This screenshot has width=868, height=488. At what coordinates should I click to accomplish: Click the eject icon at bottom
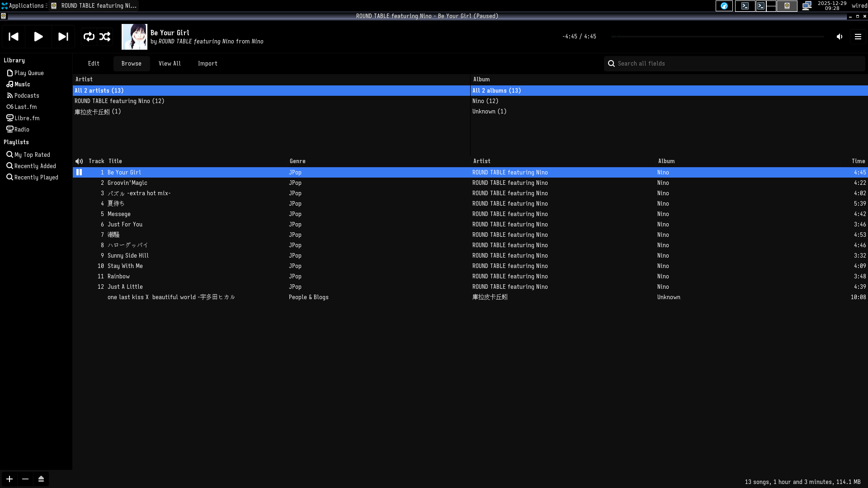coord(41,479)
